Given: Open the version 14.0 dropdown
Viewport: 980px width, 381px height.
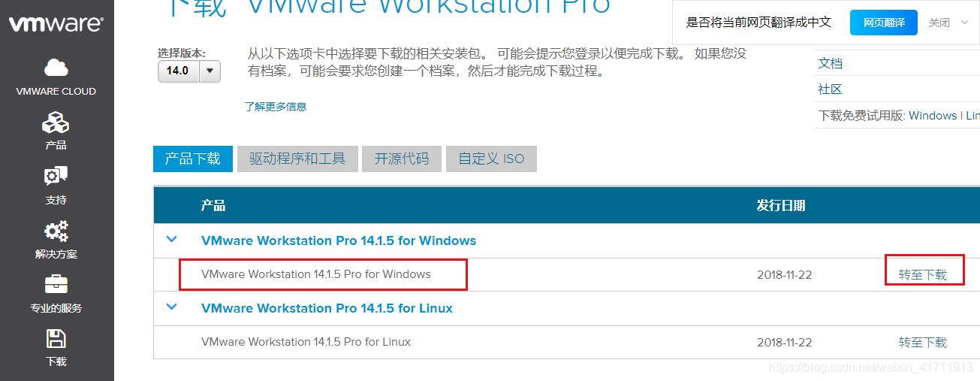Looking at the screenshot, I should [189, 71].
